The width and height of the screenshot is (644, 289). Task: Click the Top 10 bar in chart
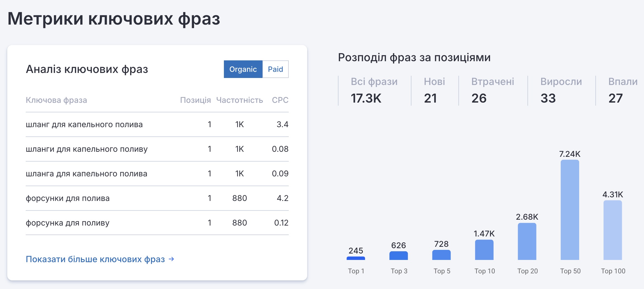(484, 250)
